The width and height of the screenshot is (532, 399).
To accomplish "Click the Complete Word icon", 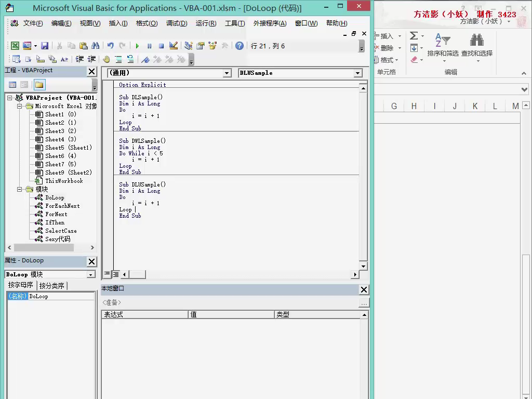I will click(64, 59).
